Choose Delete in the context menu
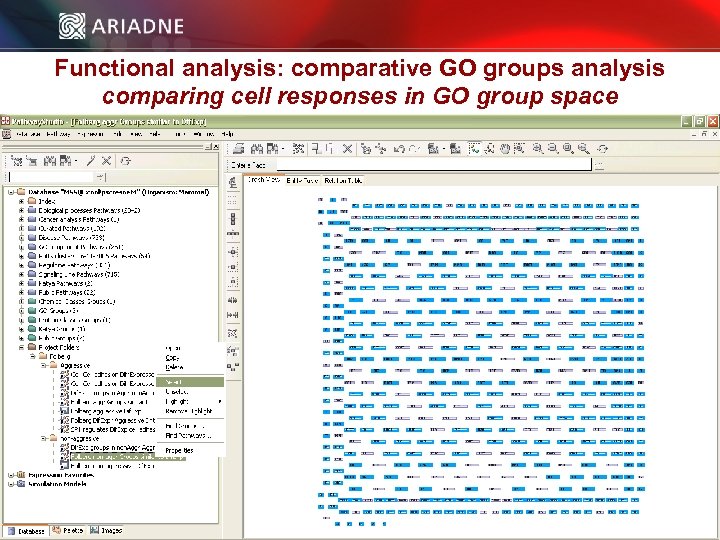 tap(174, 367)
